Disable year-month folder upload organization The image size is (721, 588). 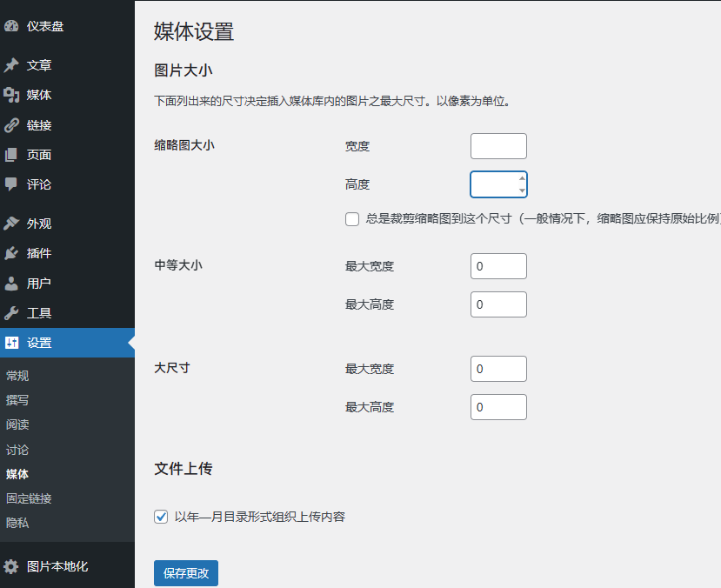pos(161,516)
